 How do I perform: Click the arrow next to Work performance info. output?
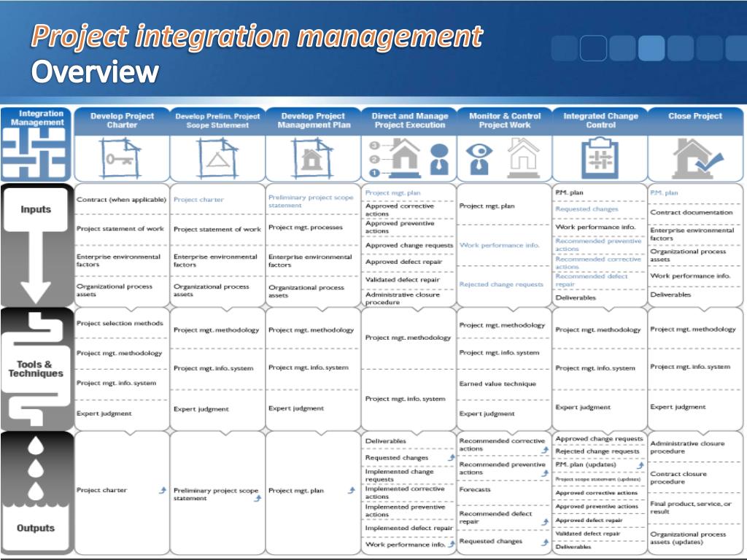coord(451,544)
